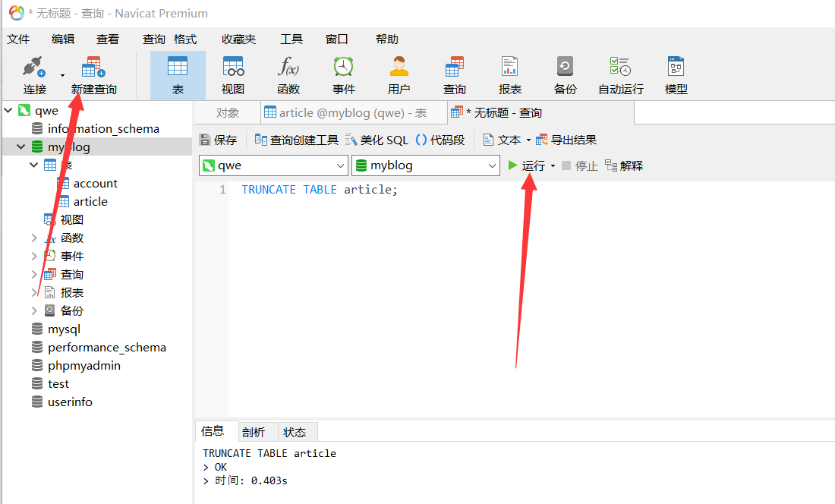The image size is (835, 504).
Task: Open the Connection toolbar dropdown arrow
Action: coord(62,75)
